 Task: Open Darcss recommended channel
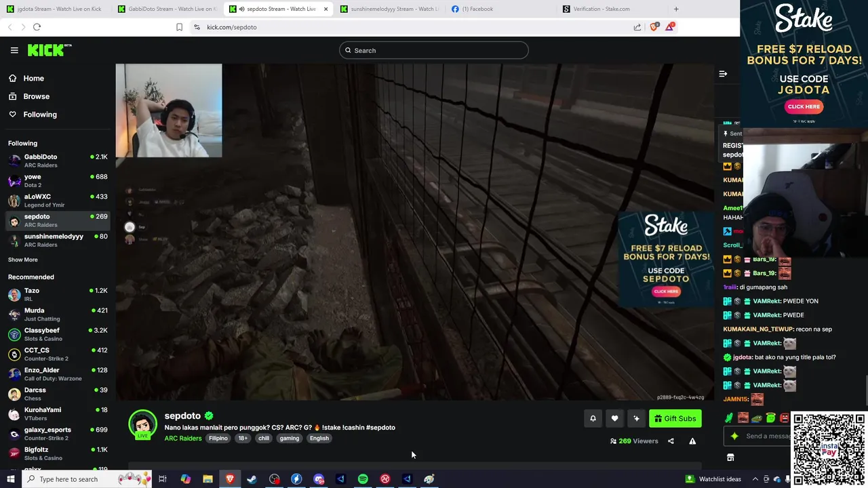[58, 394]
